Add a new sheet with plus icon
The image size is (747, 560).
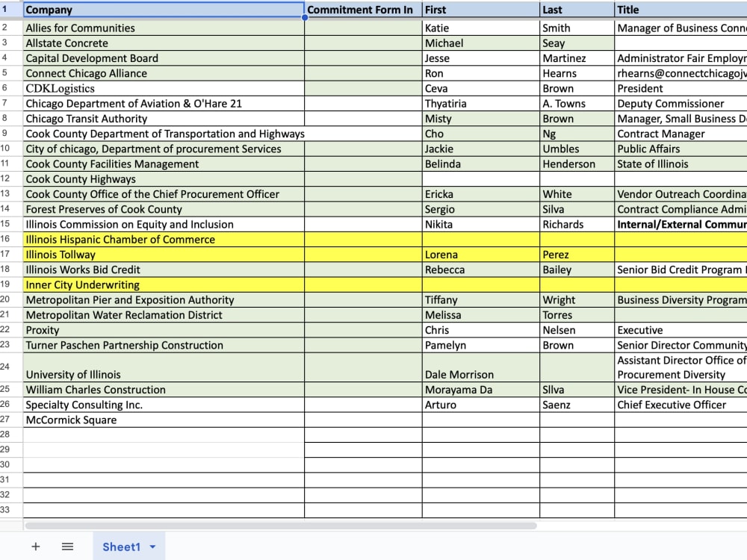pos(36,547)
